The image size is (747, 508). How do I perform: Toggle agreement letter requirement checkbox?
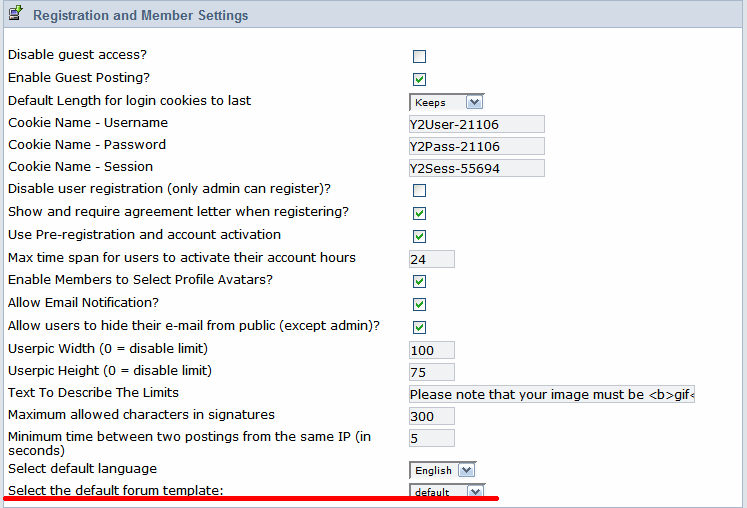coord(419,213)
